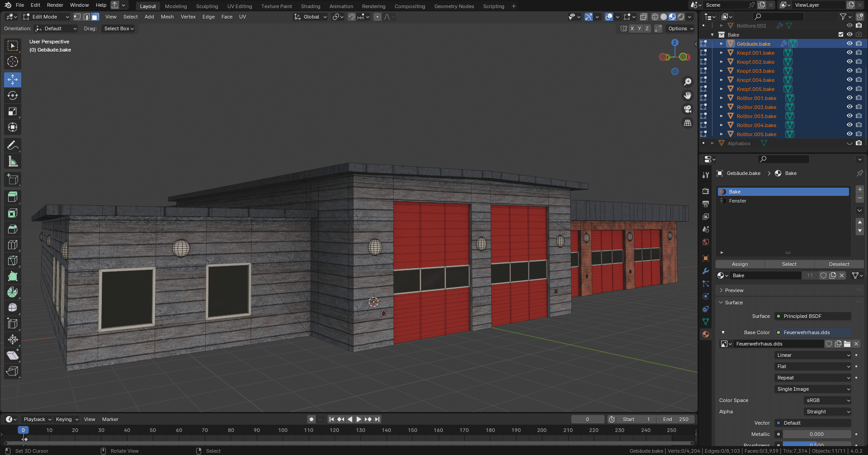Activate the Annotate pencil tool
868x455 pixels.
coord(13,146)
